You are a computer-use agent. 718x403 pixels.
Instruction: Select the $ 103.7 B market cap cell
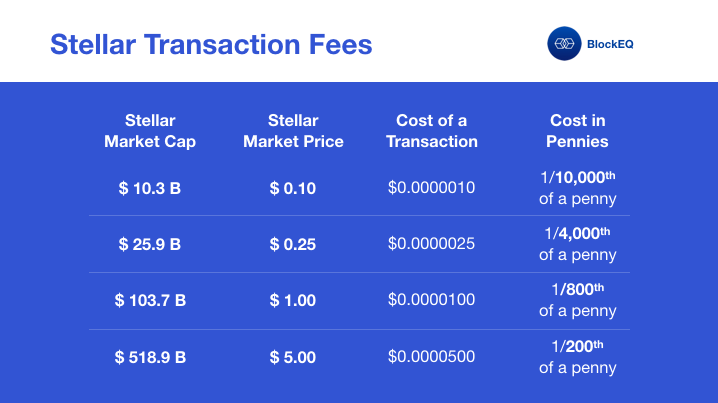coord(148,300)
